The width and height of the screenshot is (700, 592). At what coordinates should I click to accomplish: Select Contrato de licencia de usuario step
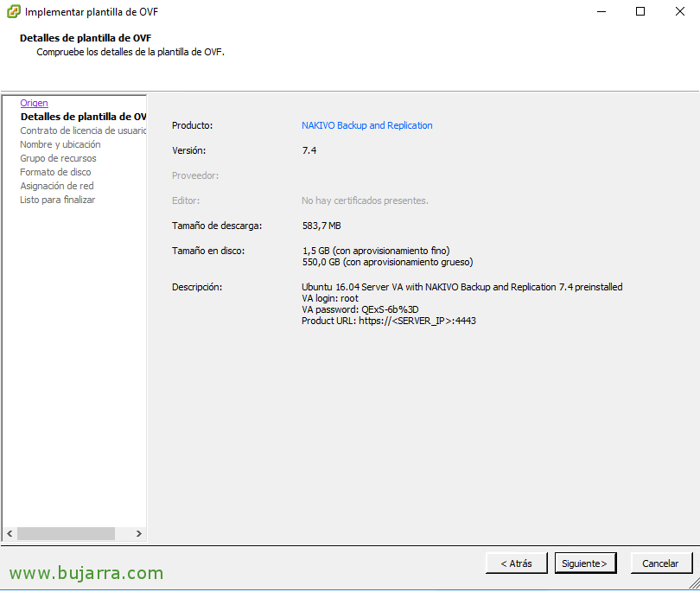click(83, 130)
